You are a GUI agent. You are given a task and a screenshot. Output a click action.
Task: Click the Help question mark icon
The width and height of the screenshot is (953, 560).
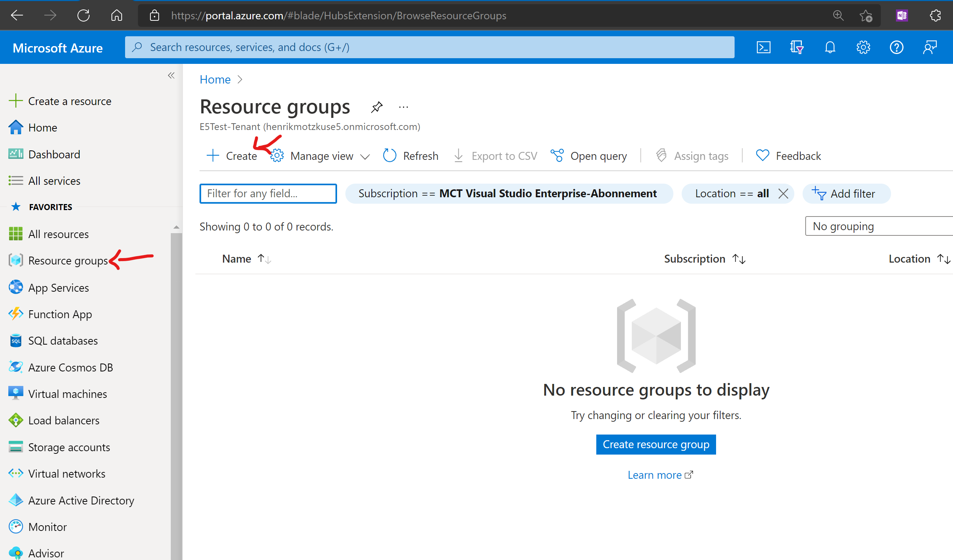896,47
